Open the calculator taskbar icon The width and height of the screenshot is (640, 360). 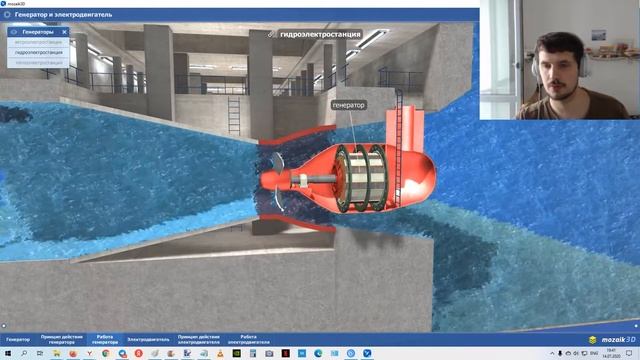[x=253, y=353]
